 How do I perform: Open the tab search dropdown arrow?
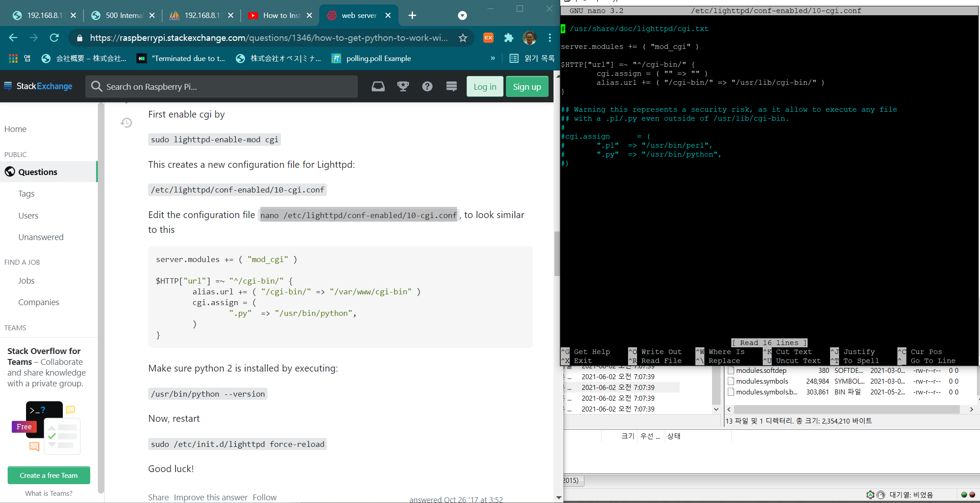[x=462, y=16]
